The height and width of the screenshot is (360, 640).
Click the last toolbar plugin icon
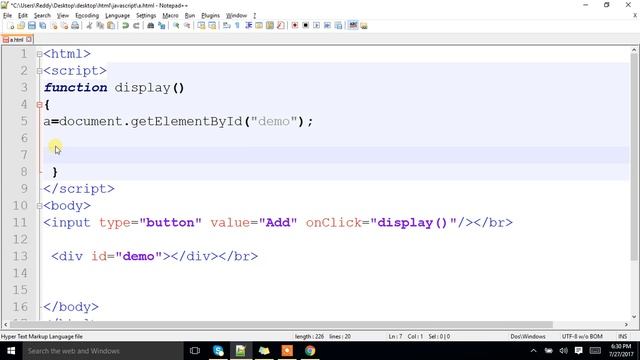(364, 26)
